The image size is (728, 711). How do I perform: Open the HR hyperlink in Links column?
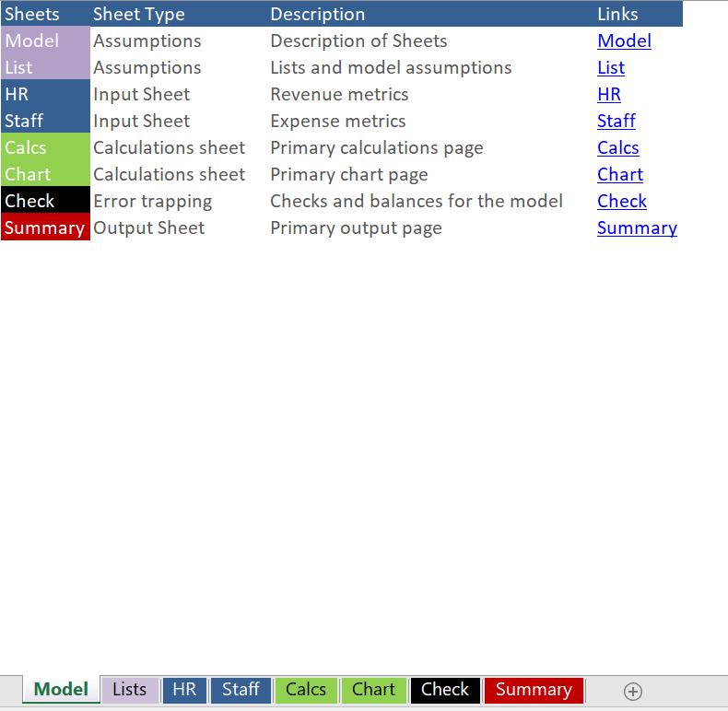pos(608,94)
